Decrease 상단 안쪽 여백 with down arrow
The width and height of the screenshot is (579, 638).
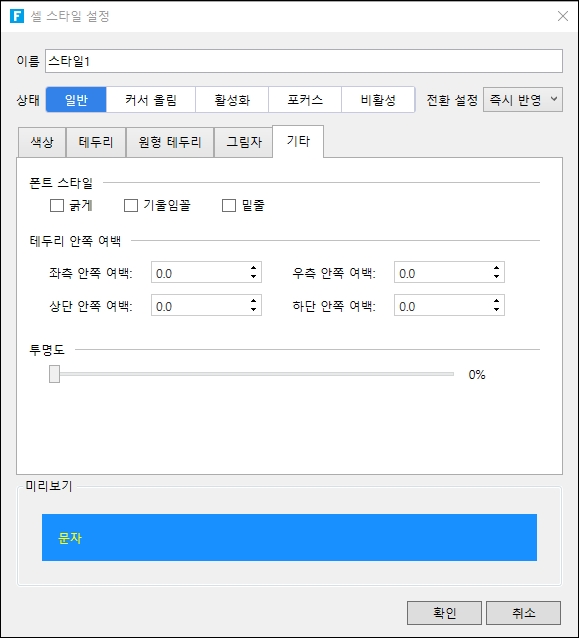[x=253, y=310]
